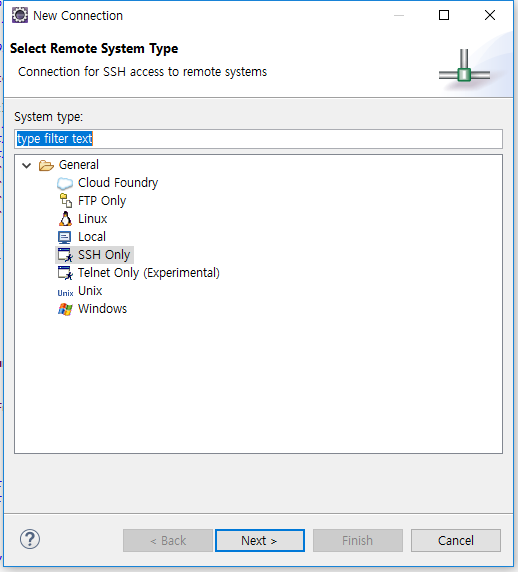Select SSH Only system type

pos(104,255)
